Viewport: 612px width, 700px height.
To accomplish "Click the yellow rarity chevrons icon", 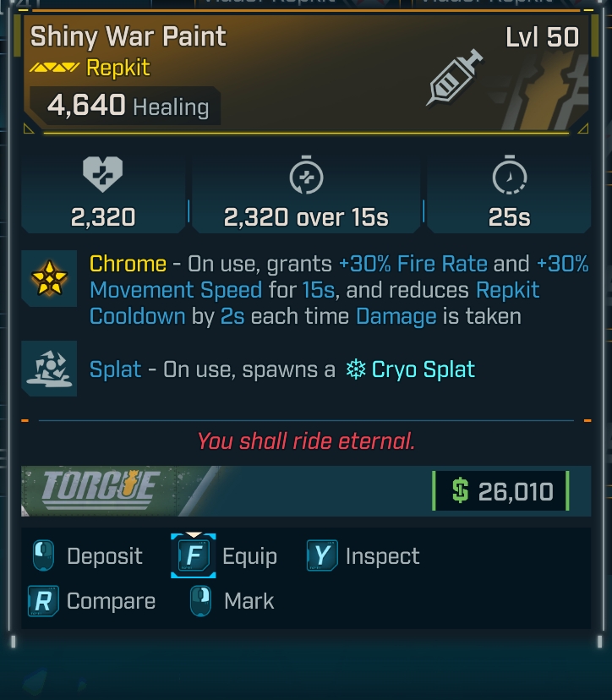I will click(55, 67).
